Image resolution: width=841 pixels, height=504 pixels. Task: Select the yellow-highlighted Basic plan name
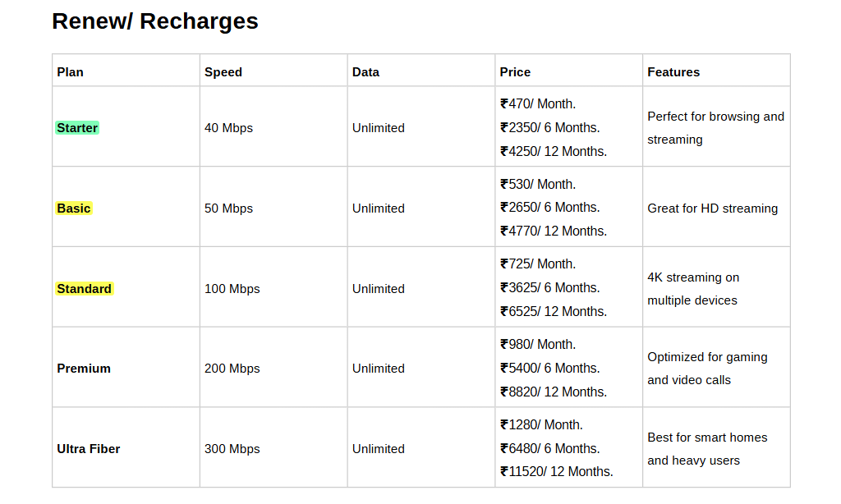74,208
